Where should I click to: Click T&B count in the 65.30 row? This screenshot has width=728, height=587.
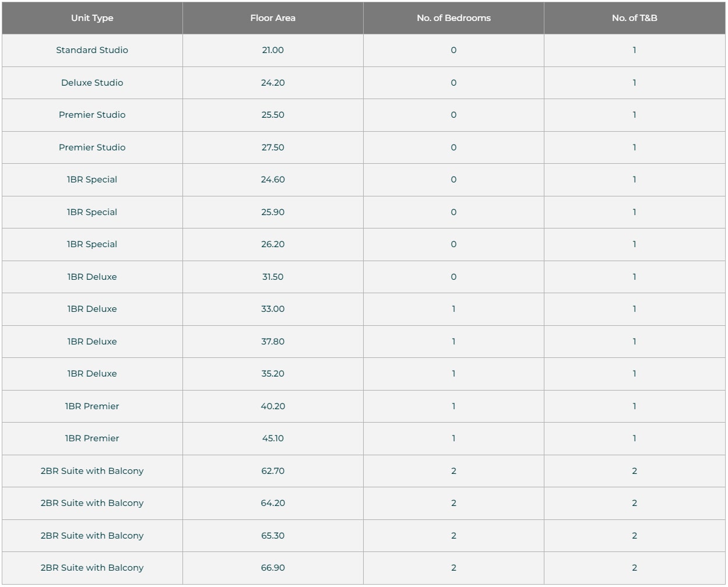[634, 536]
